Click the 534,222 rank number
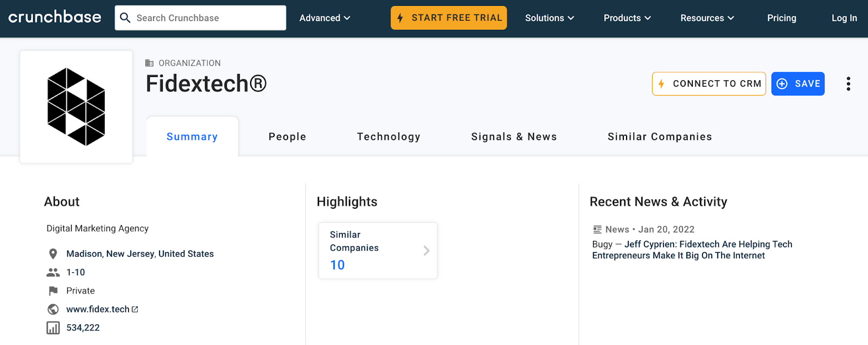 (x=83, y=328)
